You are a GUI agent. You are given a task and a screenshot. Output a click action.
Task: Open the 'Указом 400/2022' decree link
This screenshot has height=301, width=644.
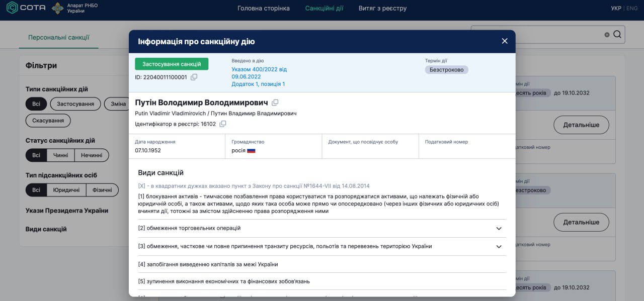tap(259, 69)
